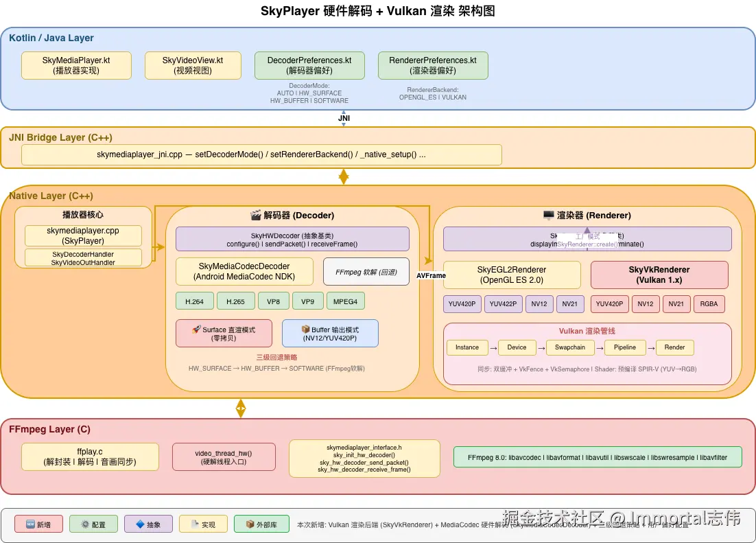Screen dimensions: 756x543
Task: Expand the Vulkan 渲染管线 section
Action: (587, 331)
